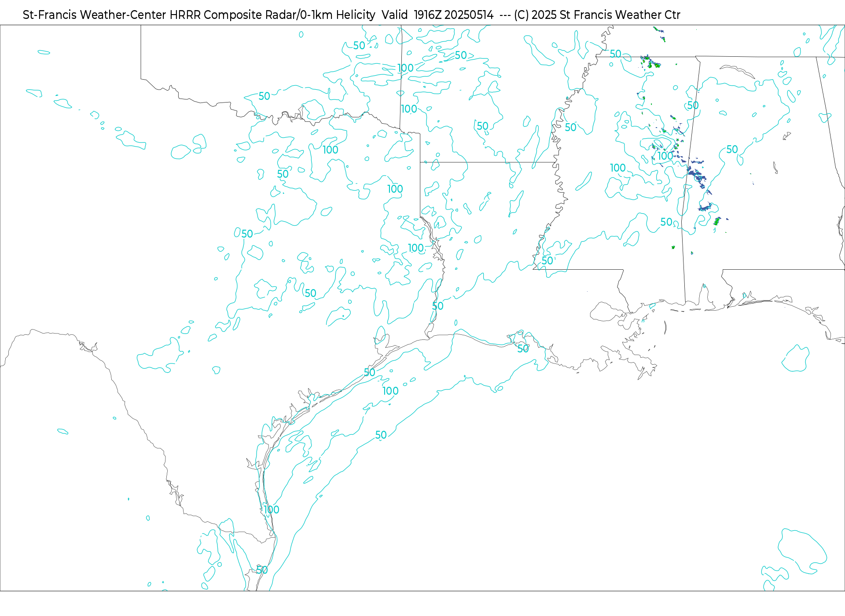The height and width of the screenshot is (616, 845).
Task: Click the "Valid 1916Z 20250514" timestamp text
Action: pyautogui.click(x=438, y=15)
